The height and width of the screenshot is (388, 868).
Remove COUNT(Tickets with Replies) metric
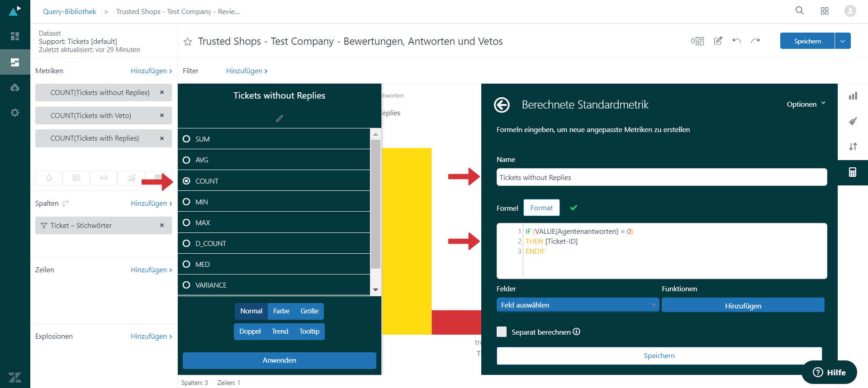pyautogui.click(x=162, y=138)
